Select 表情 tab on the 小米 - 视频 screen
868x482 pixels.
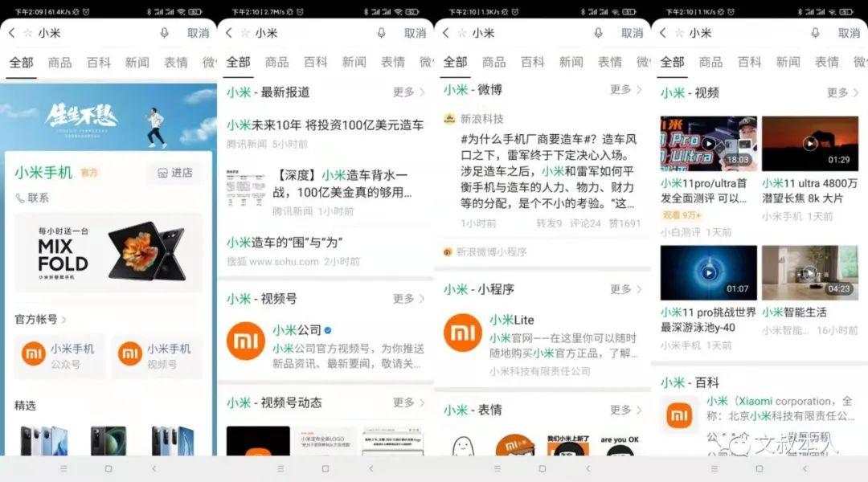[x=827, y=63]
